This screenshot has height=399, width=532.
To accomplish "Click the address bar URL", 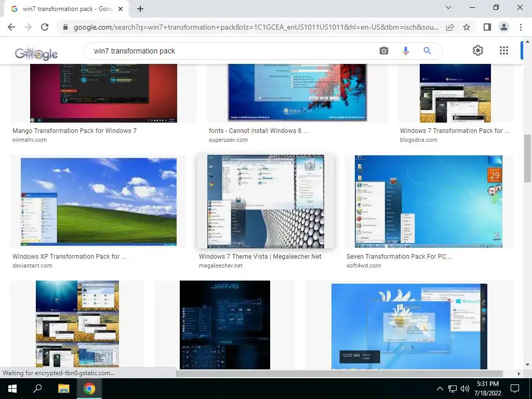I will click(256, 27).
